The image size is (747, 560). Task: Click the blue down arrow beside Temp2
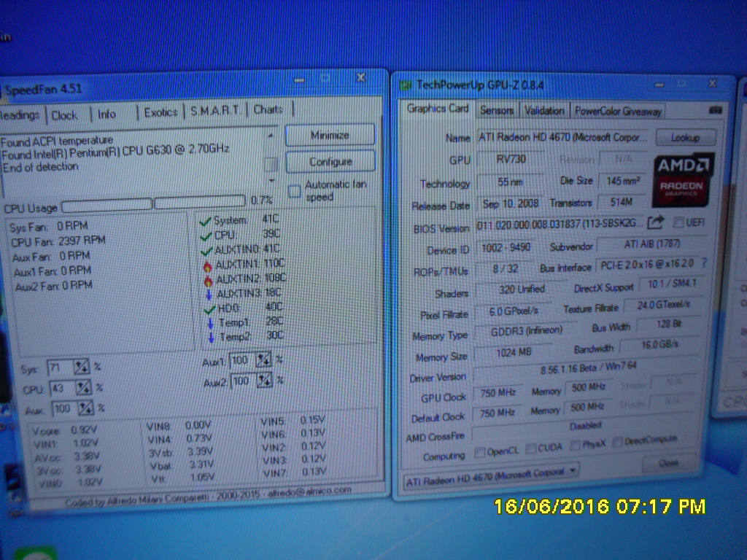tap(212, 338)
